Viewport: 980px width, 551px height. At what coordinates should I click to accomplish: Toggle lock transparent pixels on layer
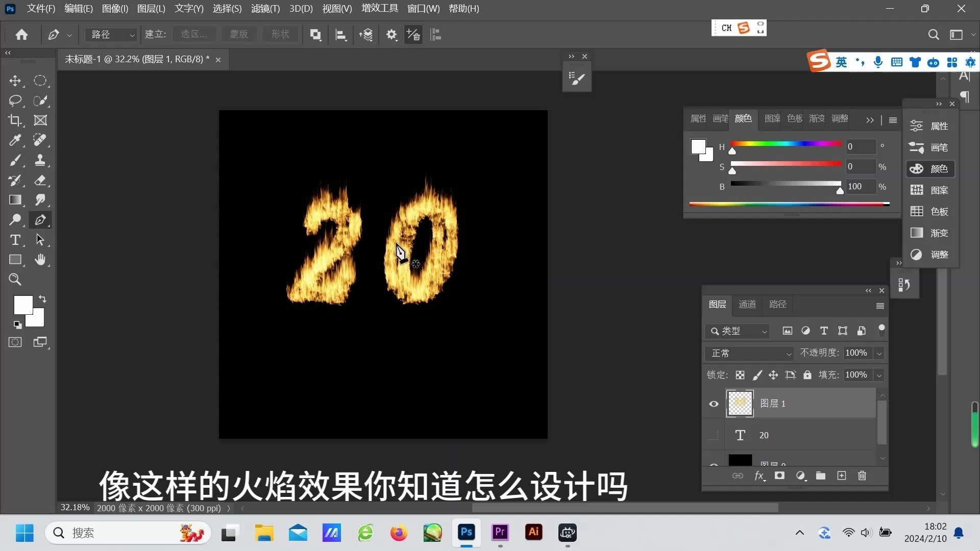pyautogui.click(x=740, y=375)
